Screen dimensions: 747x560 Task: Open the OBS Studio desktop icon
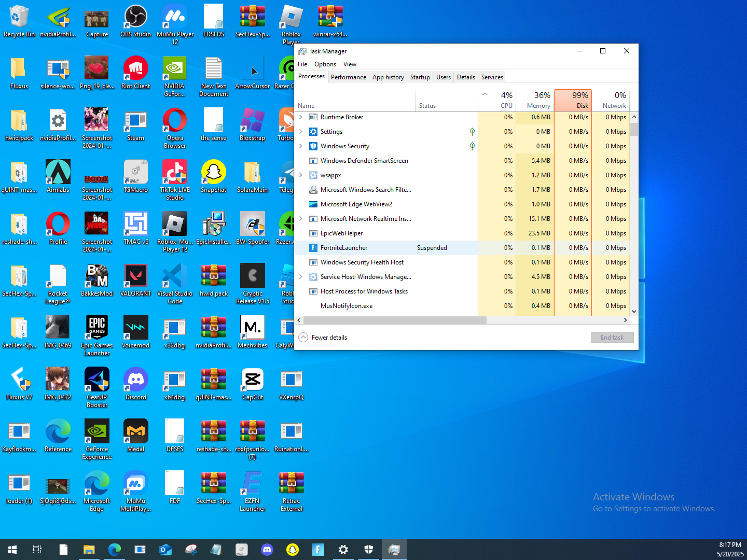[x=136, y=17]
